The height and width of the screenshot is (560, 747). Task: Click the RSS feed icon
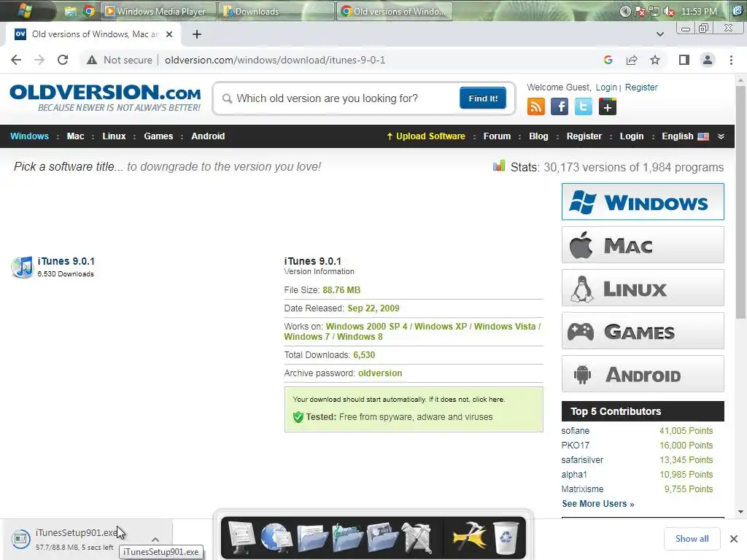[x=536, y=106]
